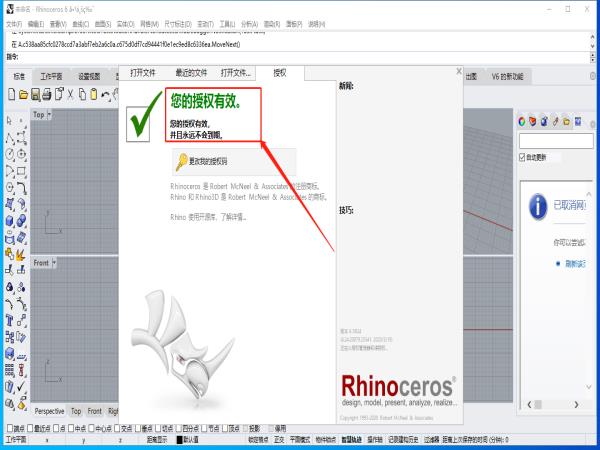
Task: Click the green checkmark Check objects tool
Action: (21, 386)
